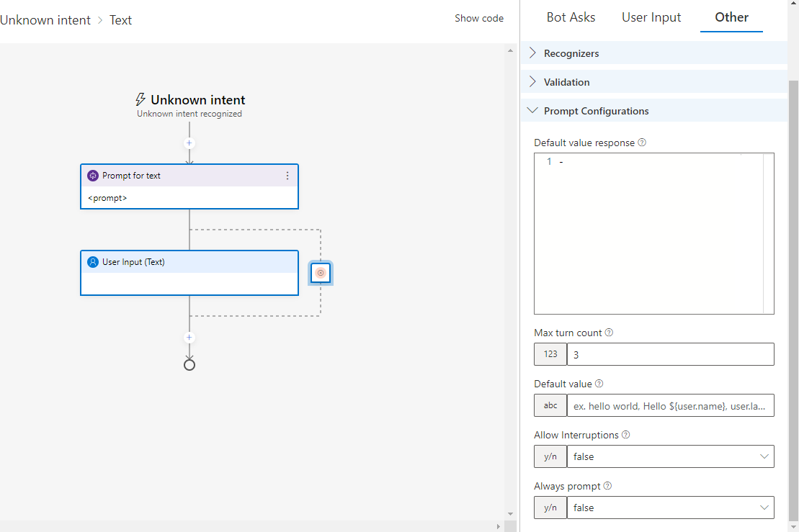This screenshot has height=532, width=799.
Task: Open help icon for Always prompt
Action: click(x=607, y=486)
